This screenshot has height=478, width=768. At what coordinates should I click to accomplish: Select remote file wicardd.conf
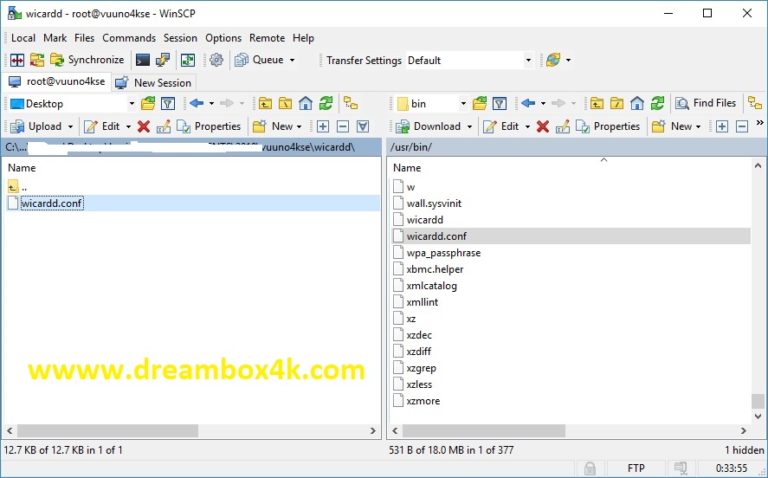click(x=571, y=236)
